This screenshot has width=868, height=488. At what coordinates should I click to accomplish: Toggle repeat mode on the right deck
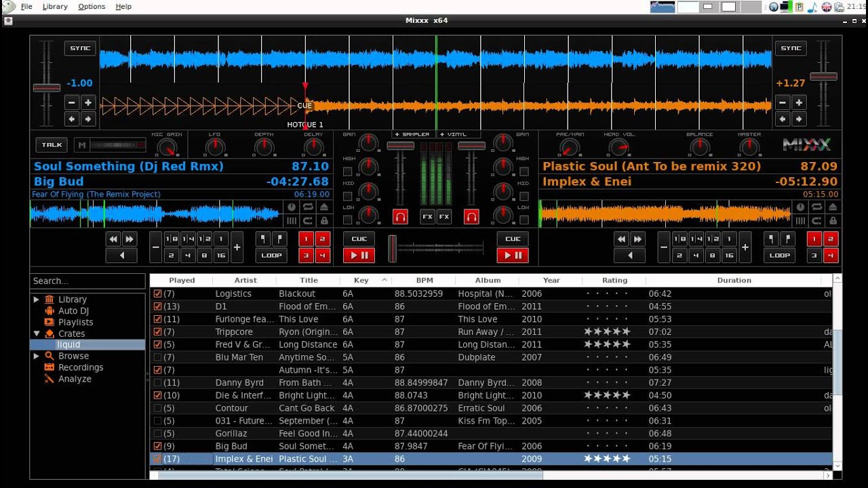click(816, 207)
